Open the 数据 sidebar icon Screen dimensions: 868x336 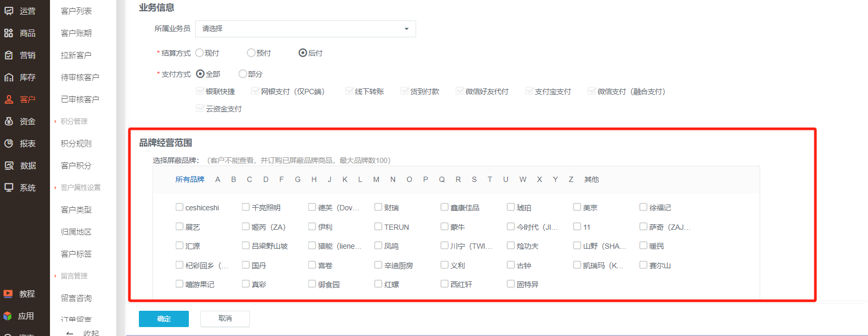[x=9, y=166]
